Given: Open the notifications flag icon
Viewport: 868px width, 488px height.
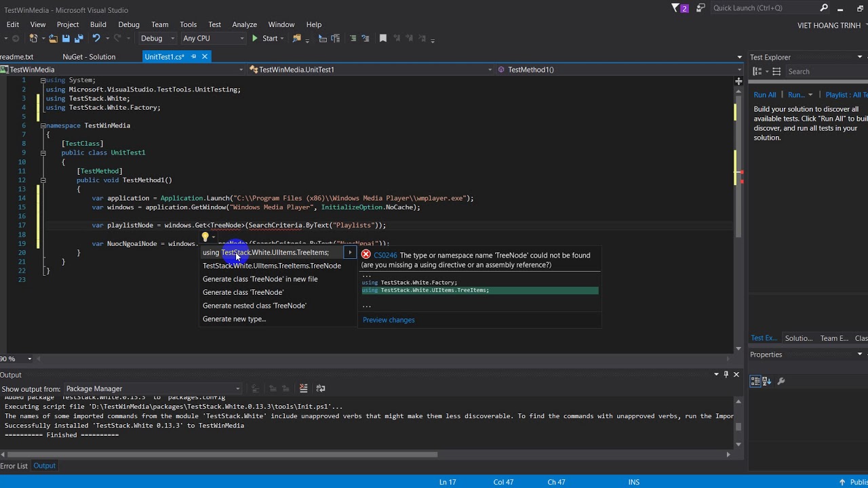Looking at the screenshot, I should [x=675, y=8].
